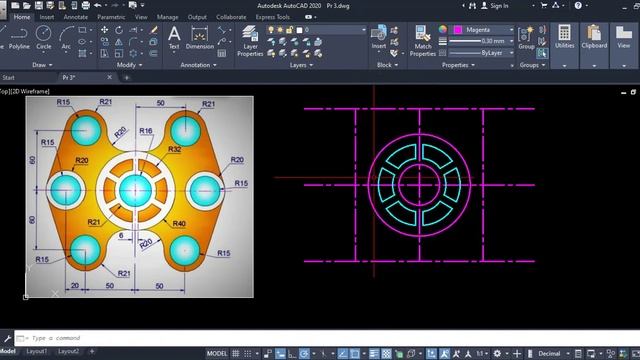640x360 pixels.
Task: Toggle drawing grid display in status bar
Action: (x=236, y=353)
